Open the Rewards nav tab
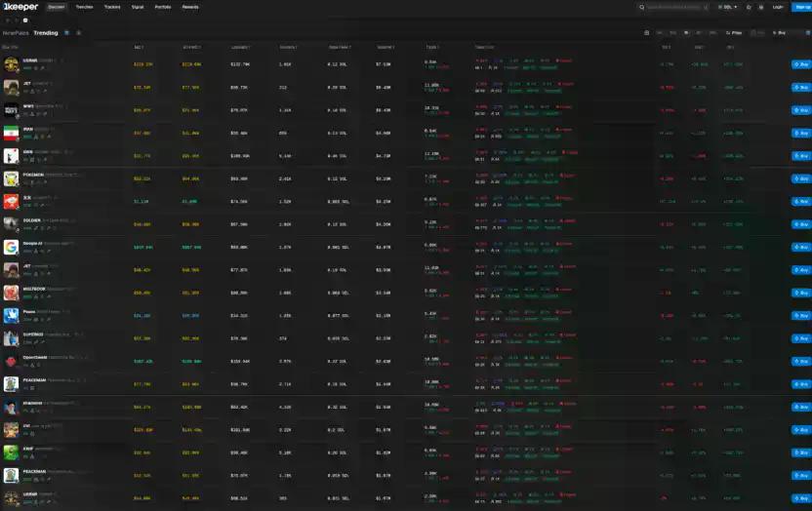The height and width of the screenshot is (511, 812). pyautogui.click(x=190, y=7)
